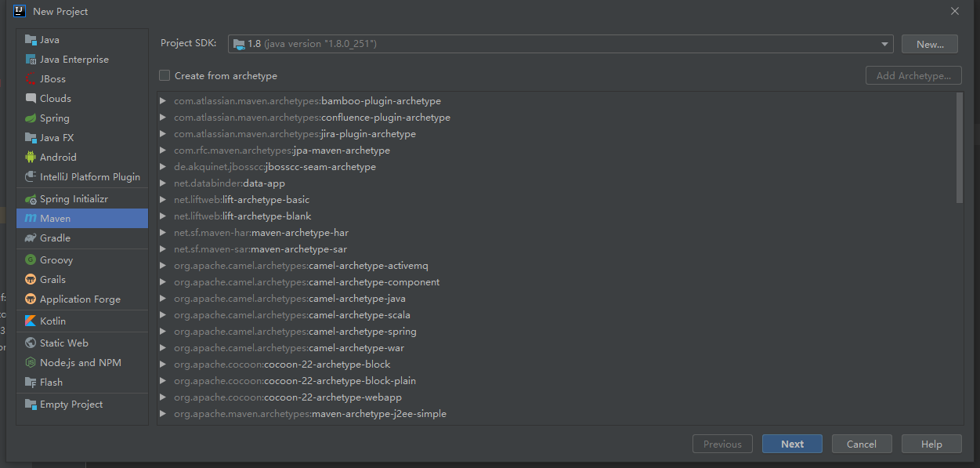Select Static Web project type label
Viewport: 980px width, 468px height.
coord(64,343)
